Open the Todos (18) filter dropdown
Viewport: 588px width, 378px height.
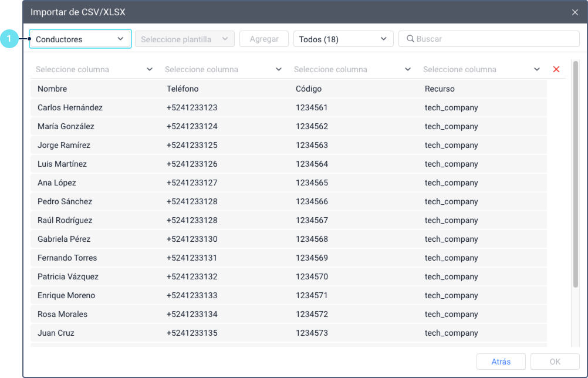[343, 39]
